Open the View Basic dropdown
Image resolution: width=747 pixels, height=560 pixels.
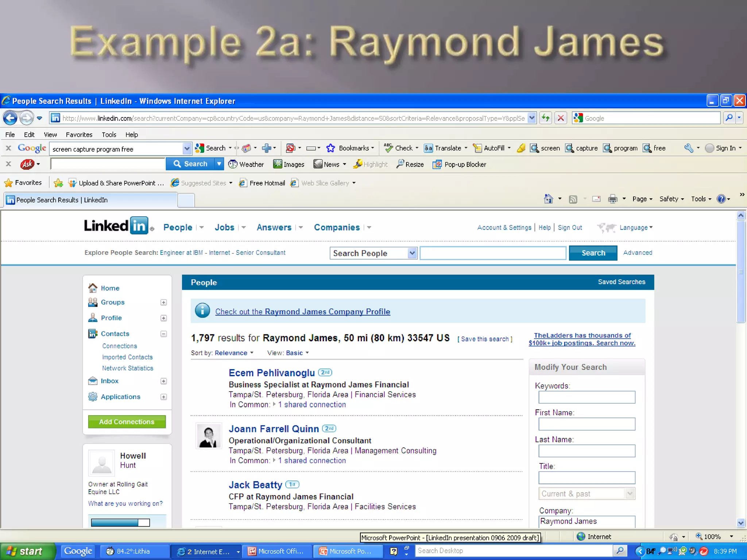[297, 353]
